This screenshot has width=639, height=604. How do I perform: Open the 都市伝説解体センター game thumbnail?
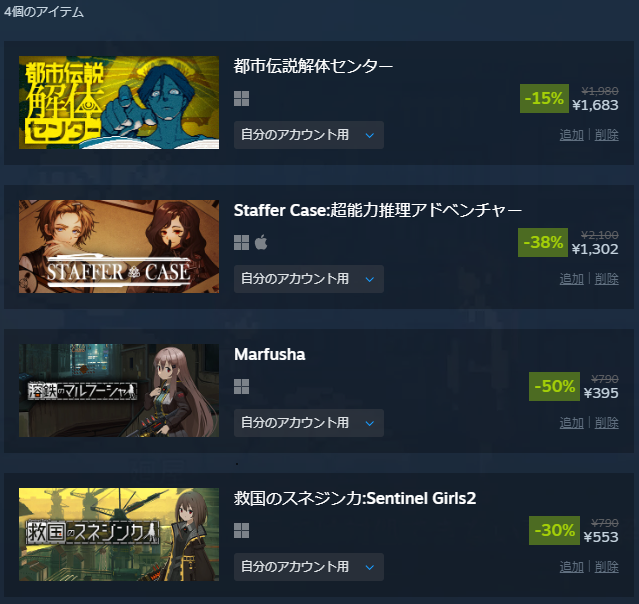119,102
